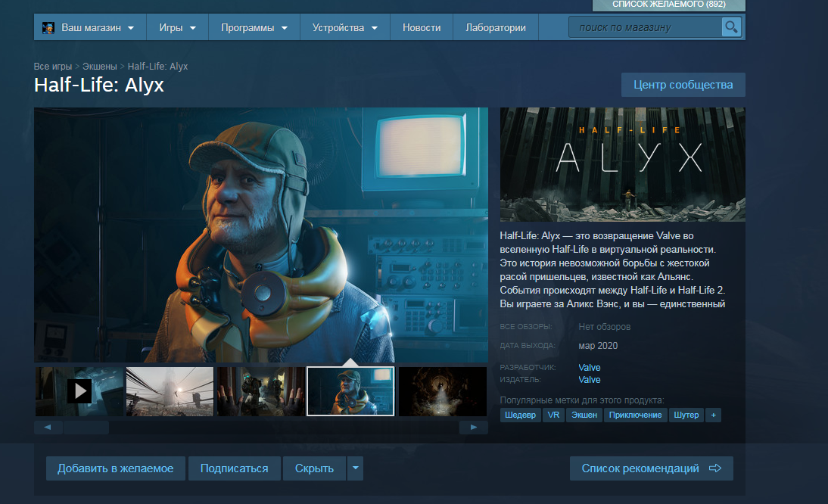Click the Half-Life Alyx header capsule image
This screenshot has height=504, width=828.
tap(623, 164)
